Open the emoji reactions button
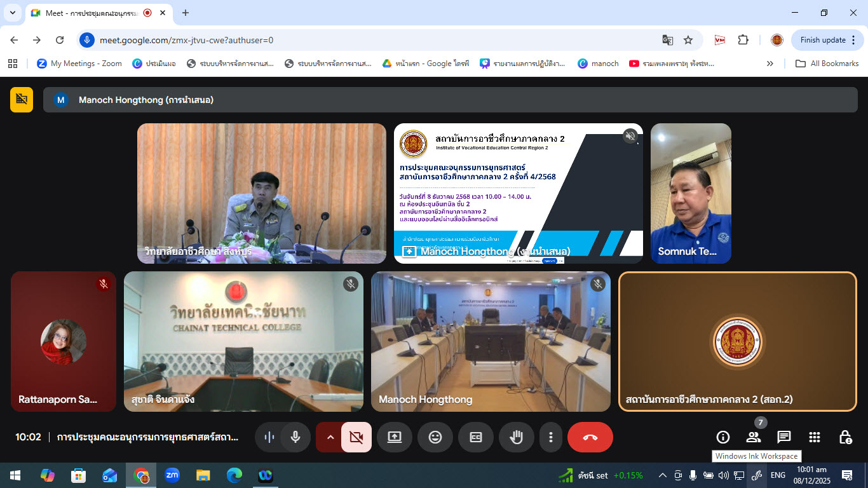 (x=435, y=437)
